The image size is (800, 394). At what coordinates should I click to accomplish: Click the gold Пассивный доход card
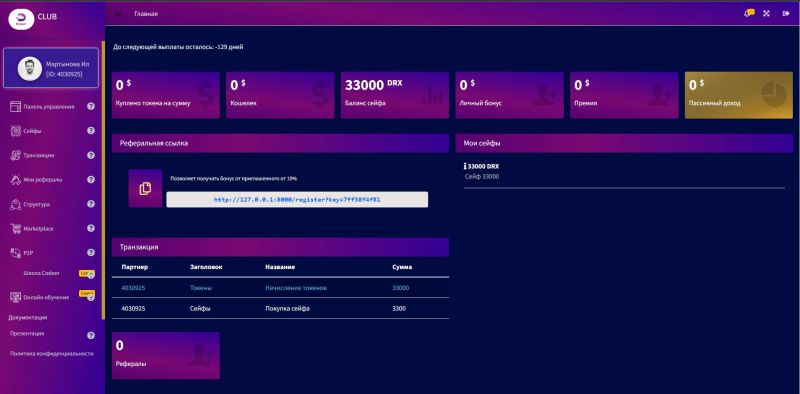point(739,95)
